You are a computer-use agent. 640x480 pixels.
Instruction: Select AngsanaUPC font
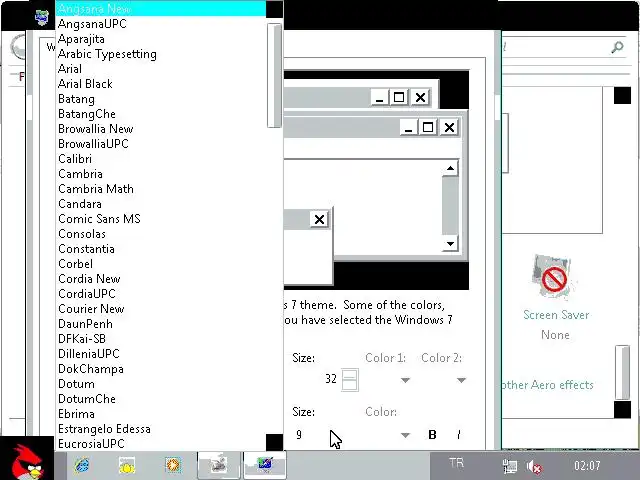click(x=161, y=24)
